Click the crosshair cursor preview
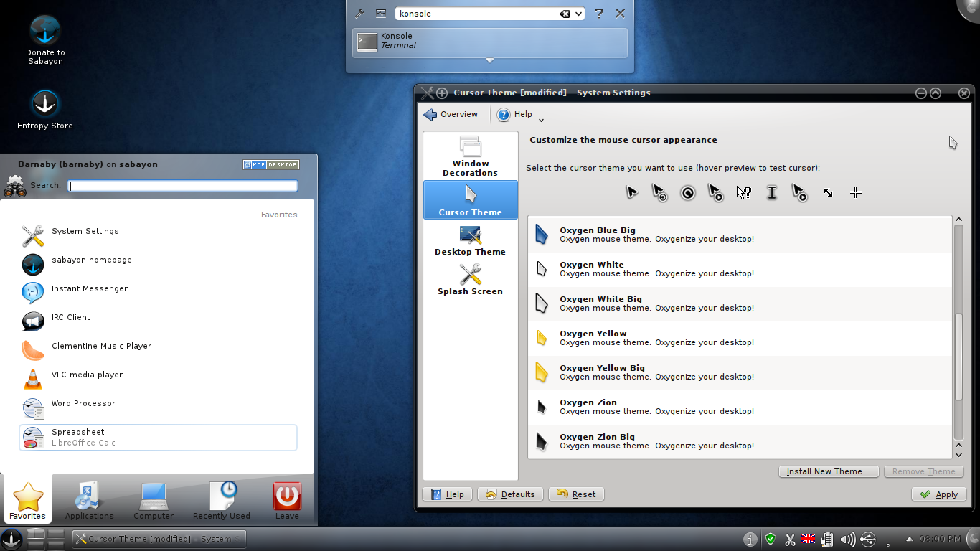This screenshot has width=980, height=551. tap(856, 192)
